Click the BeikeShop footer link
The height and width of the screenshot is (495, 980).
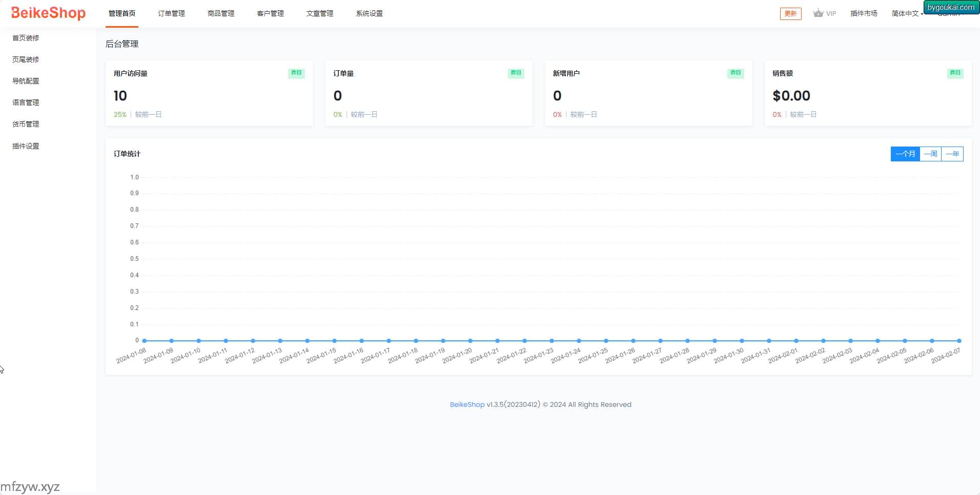[x=467, y=404]
